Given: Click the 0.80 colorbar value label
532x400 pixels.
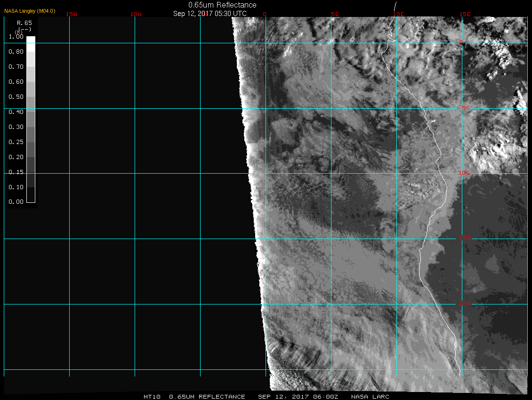Looking at the screenshot, I should tap(16, 52).
